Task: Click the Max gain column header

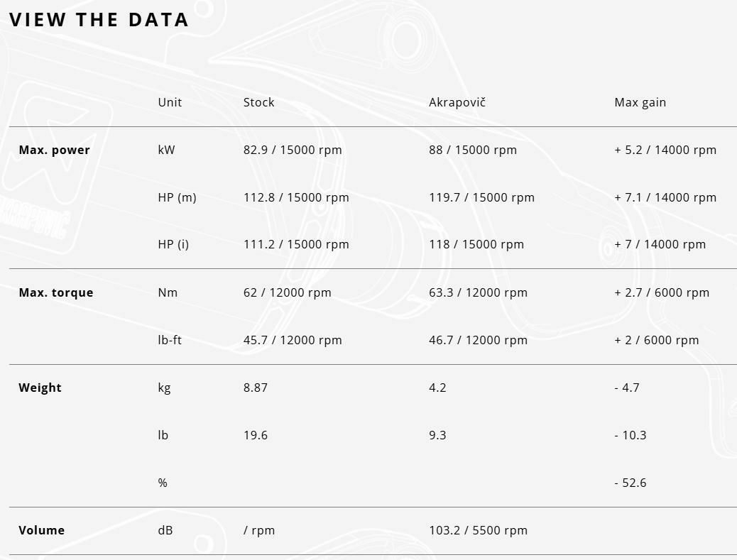Action: click(x=640, y=102)
